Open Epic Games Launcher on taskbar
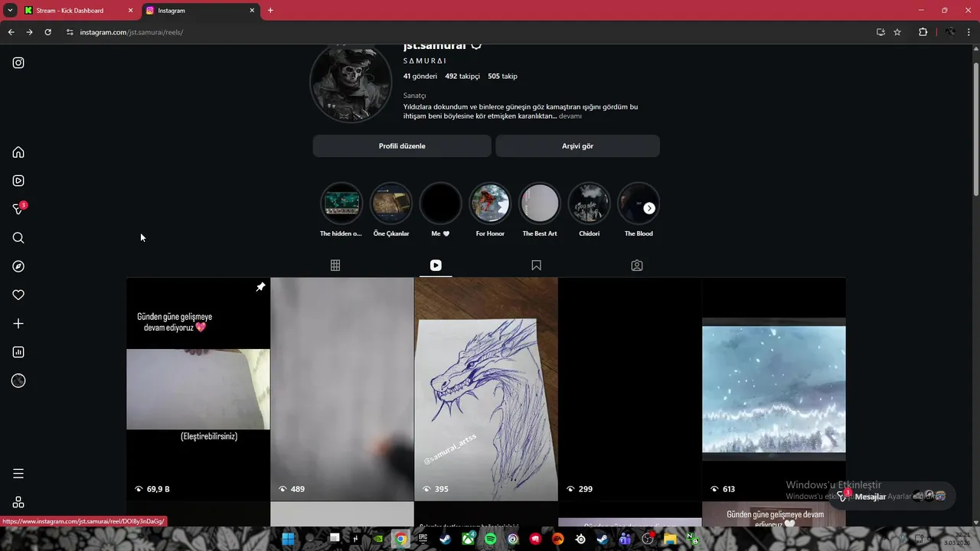The height and width of the screenshot is (551, 980). pyautogui.click(x=423, y=539)
